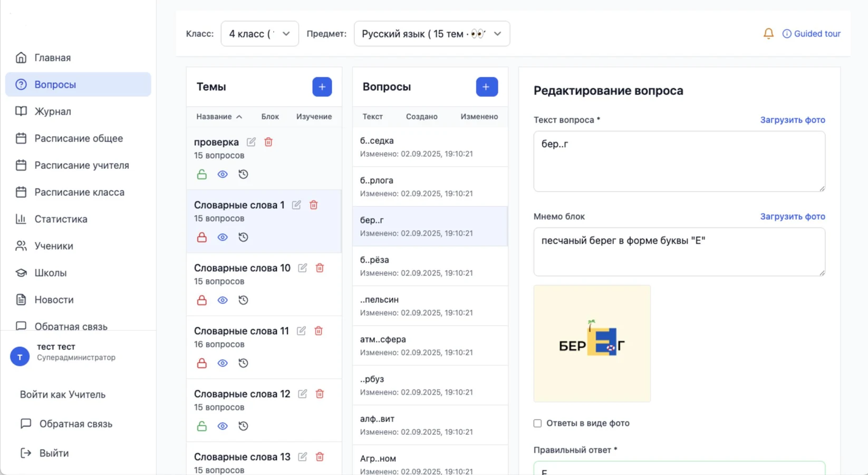Viewport: 868px width, 475px height.
Task: Toggle visibility eye for 'Словарные слова 11'
Action: click(223, 363)
